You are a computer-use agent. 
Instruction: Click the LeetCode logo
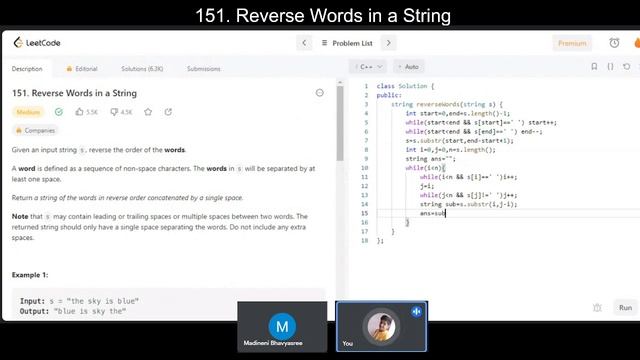37,42
